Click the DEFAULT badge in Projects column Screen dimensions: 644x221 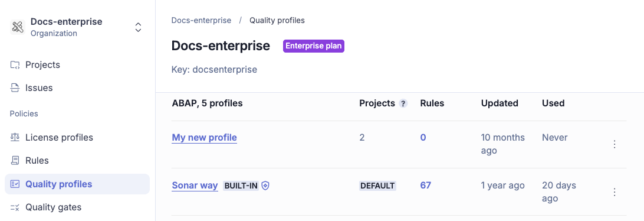point(377,186)
